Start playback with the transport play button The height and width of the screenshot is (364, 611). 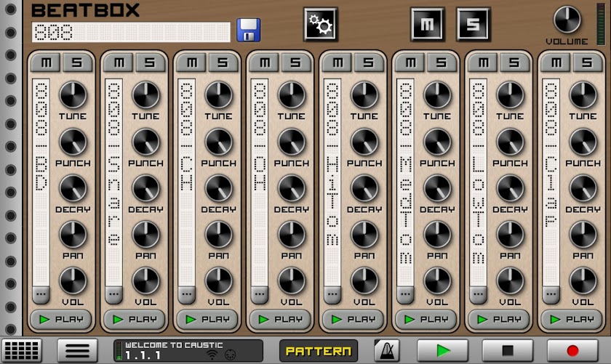443,350
